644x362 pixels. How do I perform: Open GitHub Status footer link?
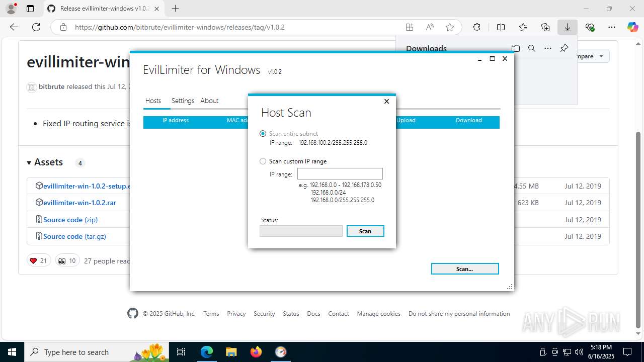[291, 314]
